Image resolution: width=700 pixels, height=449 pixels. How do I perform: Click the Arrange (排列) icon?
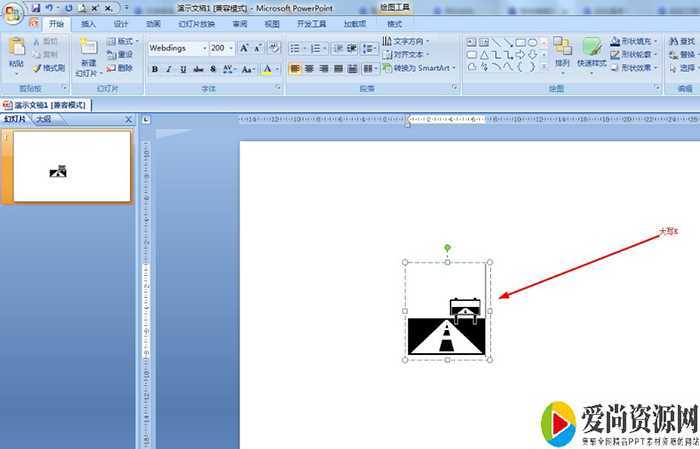coord(562,52)
